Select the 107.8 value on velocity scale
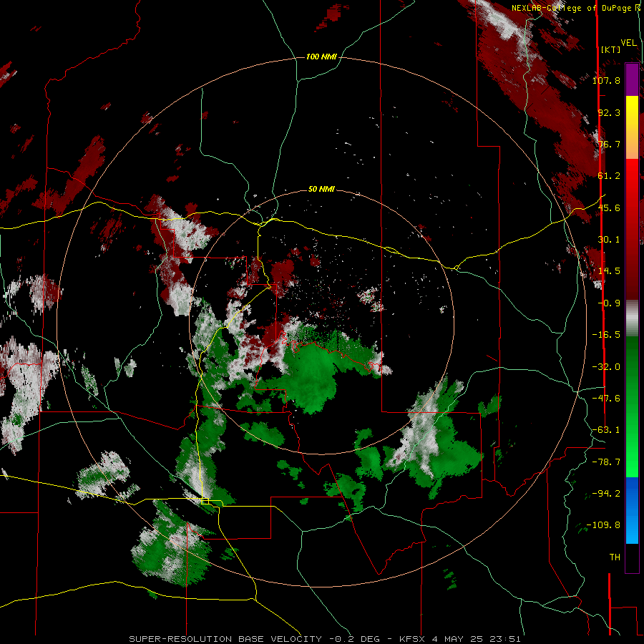The height and width of the screenshot is (644, 644). [606, 80]
